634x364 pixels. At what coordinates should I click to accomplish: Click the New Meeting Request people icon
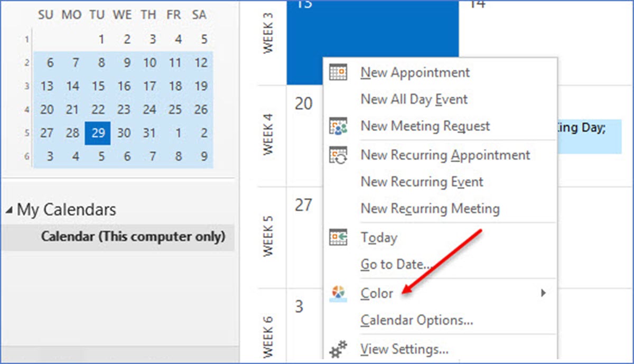[338, 126]
